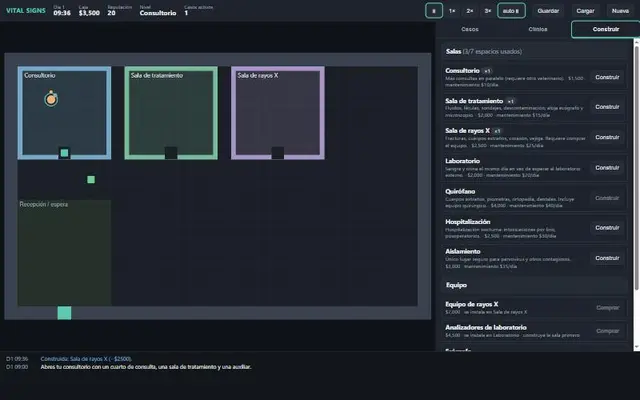Click the Recepción / espera area
Viewport: 640px width, 400px height.
pos(64,253)
